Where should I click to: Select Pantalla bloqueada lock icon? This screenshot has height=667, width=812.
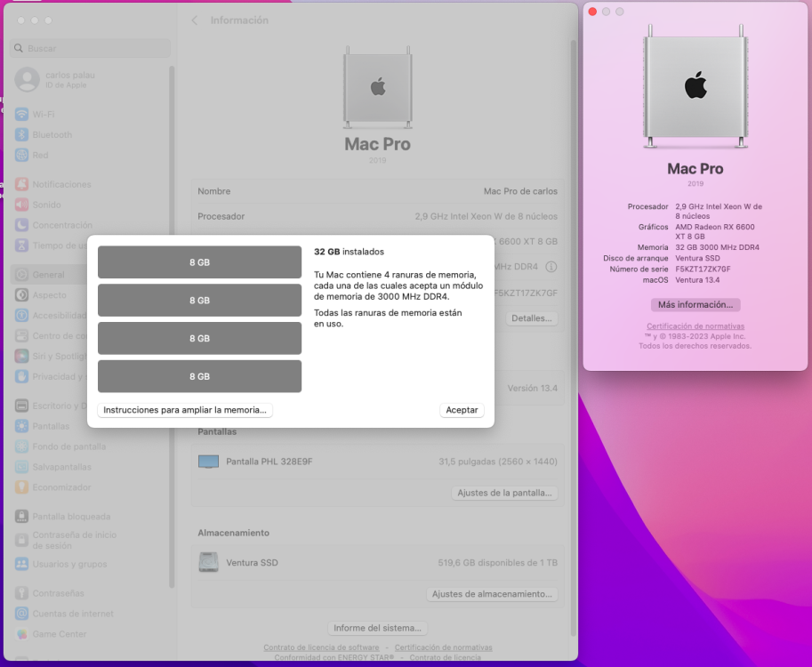[21, 517]
